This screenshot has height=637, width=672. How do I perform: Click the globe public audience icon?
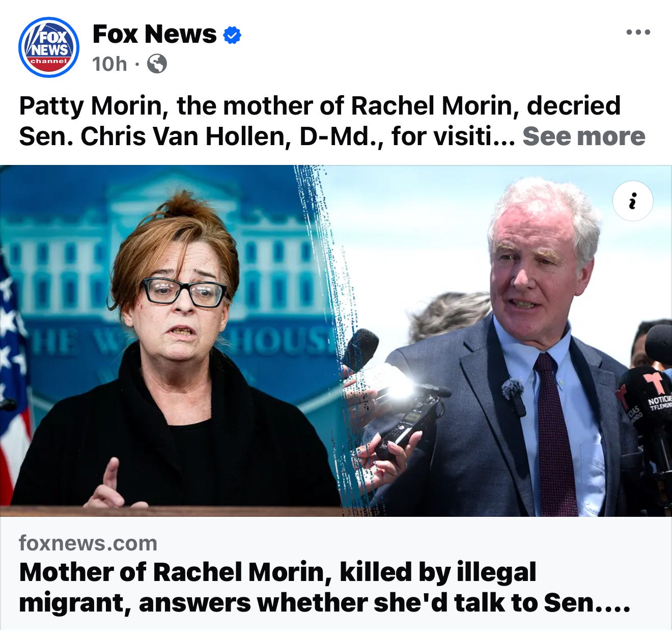pos(157,64)
